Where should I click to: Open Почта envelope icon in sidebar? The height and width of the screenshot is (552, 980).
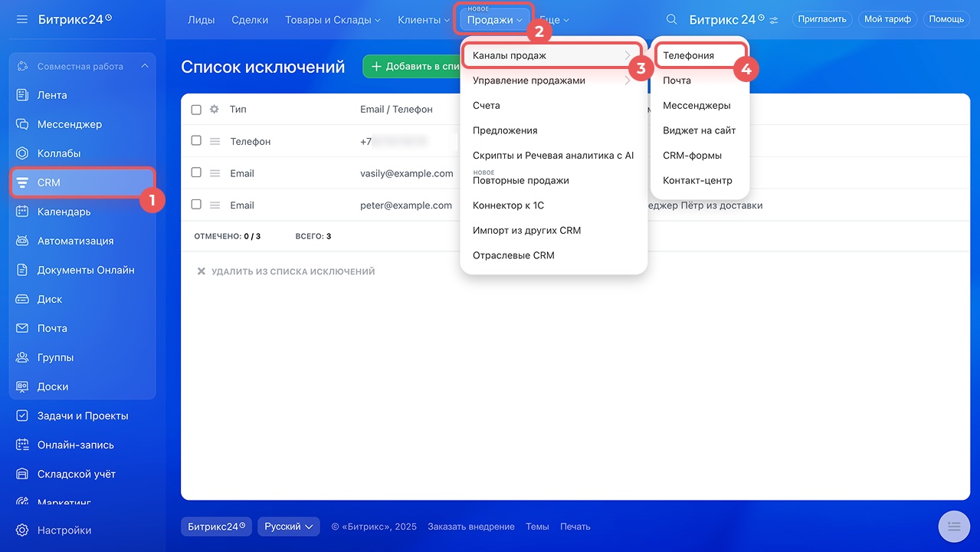22,328
